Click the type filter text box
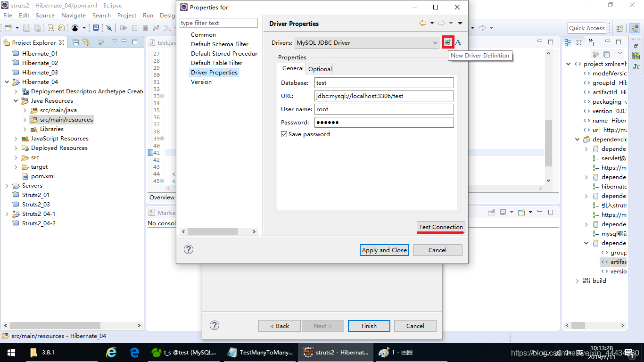Image resolution: width=644 pixels, height=362 pixels. point(219,23)
